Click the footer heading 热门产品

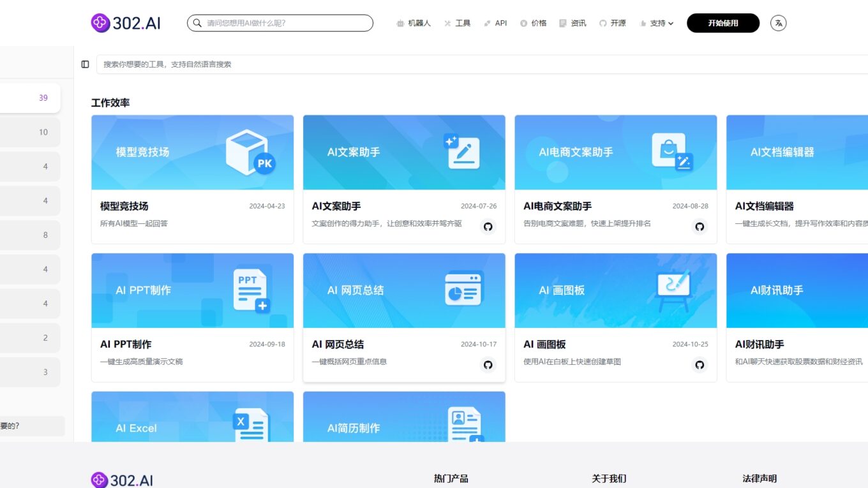451,478
